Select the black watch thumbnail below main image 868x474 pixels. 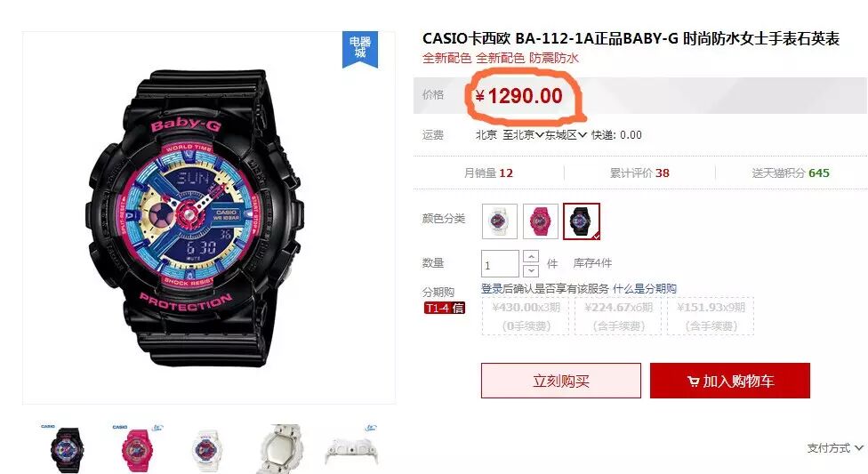click(x=67, y=448)
